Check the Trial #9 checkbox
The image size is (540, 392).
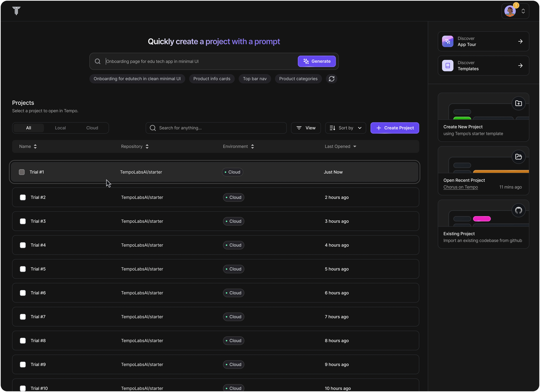pyautogui.click(x=23, y=365)
